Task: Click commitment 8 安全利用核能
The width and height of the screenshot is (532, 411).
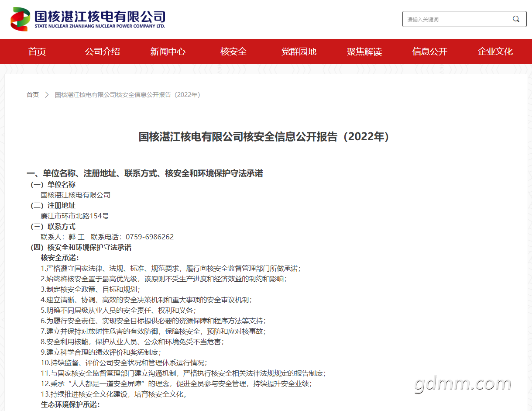Action: (x=132, y=342)
